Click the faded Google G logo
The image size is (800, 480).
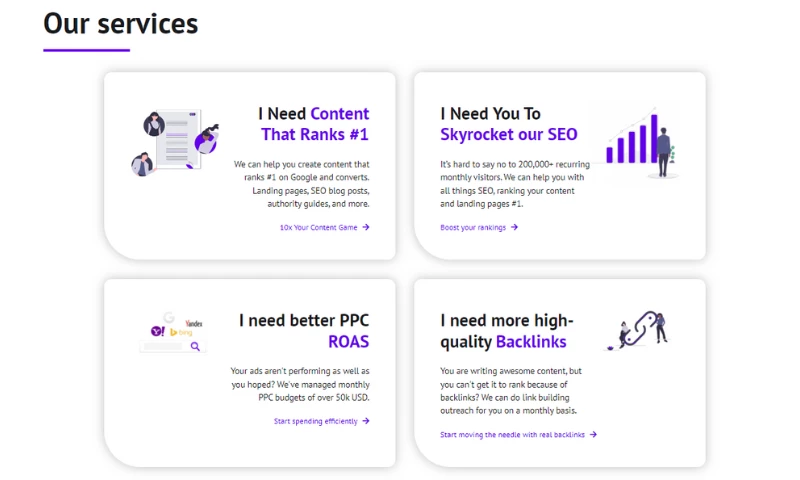tap(170, 317)
